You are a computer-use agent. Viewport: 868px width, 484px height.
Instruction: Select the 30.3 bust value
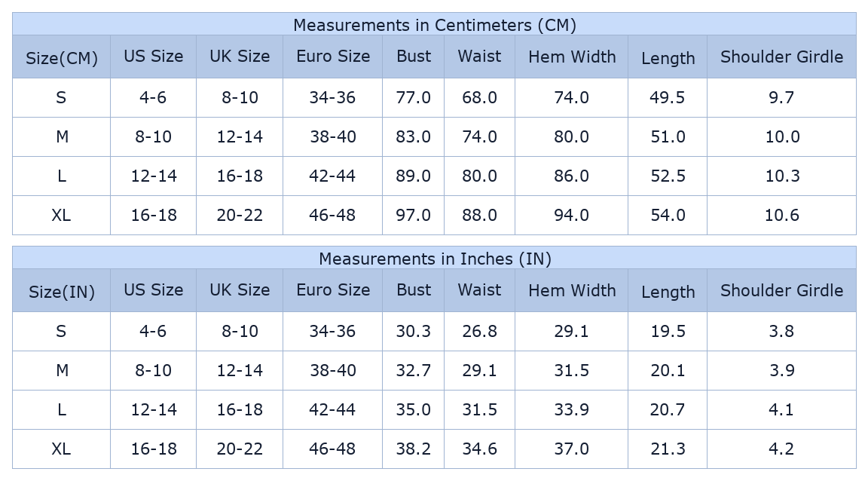click(x=413, y=331)
